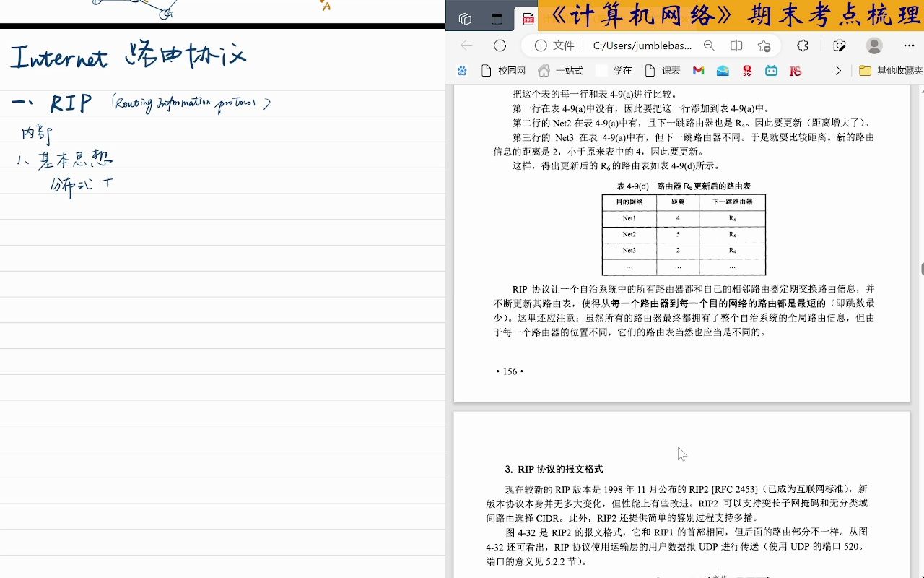Viewport: 924px width, 578px height.
Task: Open the 一站式 bookmark
Action: [561, 70]
